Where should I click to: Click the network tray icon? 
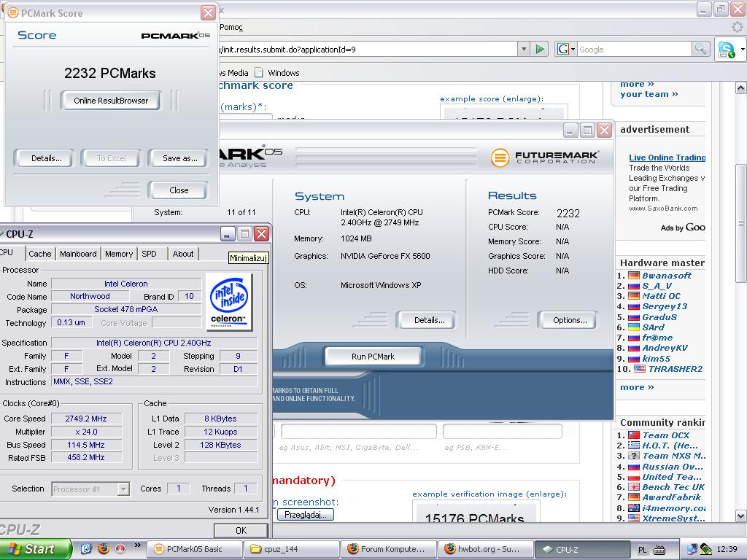pyautogui.click(x=692, y=550)
